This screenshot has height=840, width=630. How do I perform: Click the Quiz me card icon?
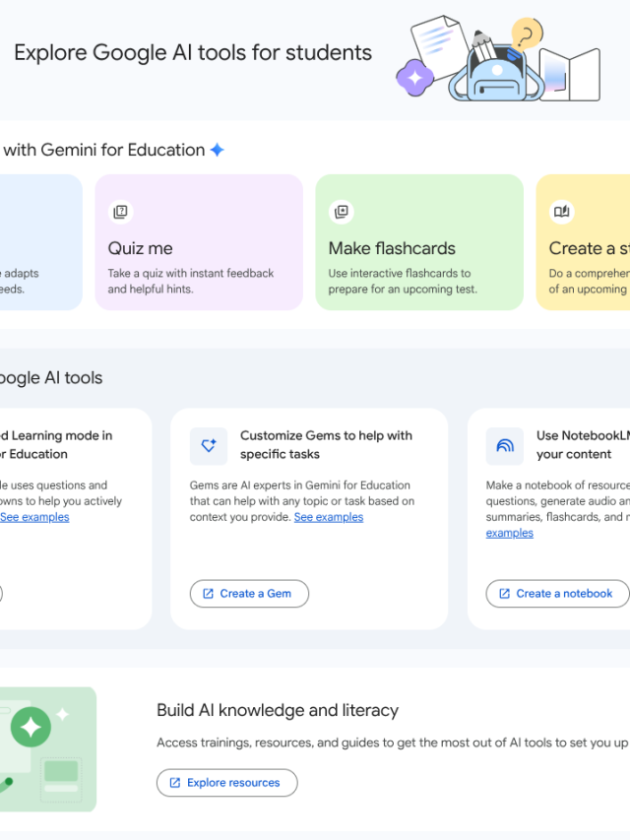(x=120, y=212)
